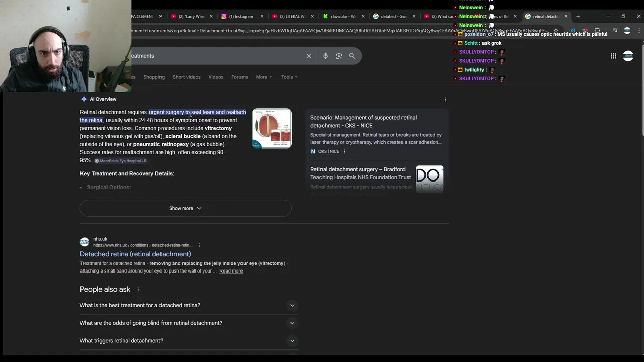
Task: Click the NHS favicon of the first result
Action: [85, 242]
